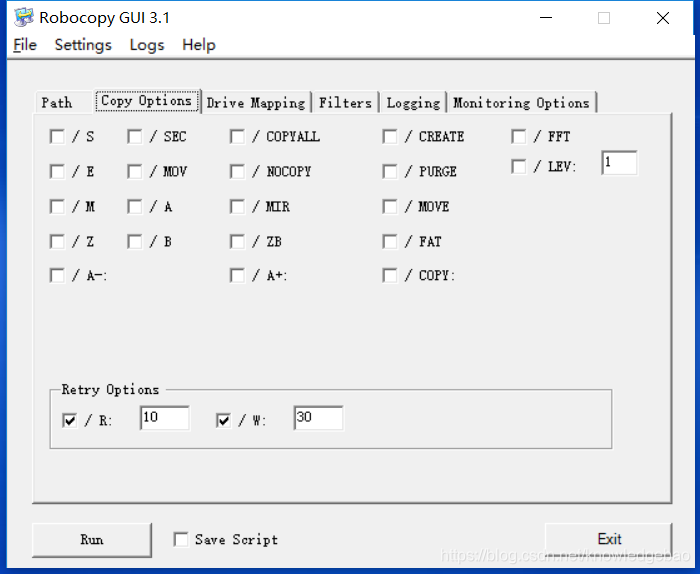Tick the /MOV checkbox
Screen dimensions: 700x574
point(134,171)
